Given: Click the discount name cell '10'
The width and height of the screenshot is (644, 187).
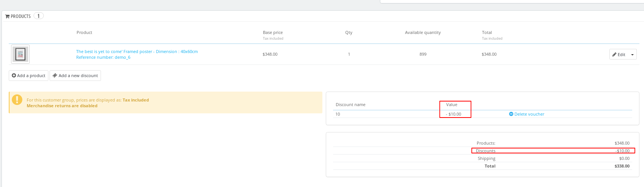Looking at the screenshot, I should click(338, 114).
